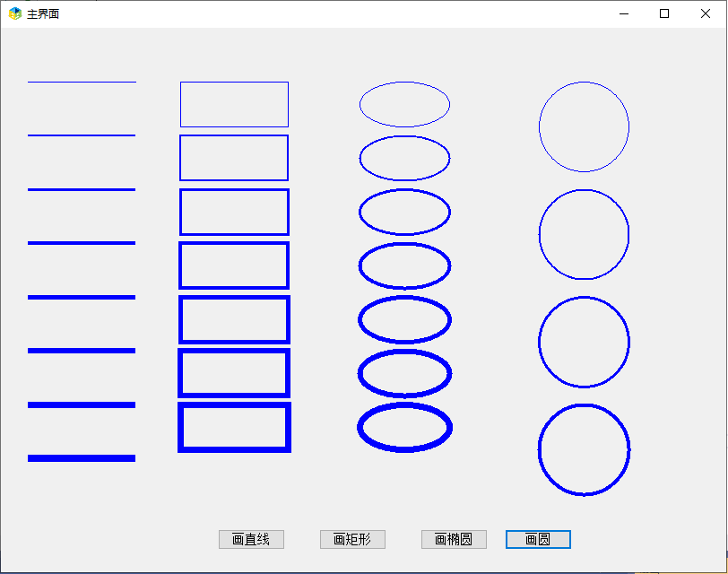Minimize the 主界面 window
728x574 pixels.
624,14
